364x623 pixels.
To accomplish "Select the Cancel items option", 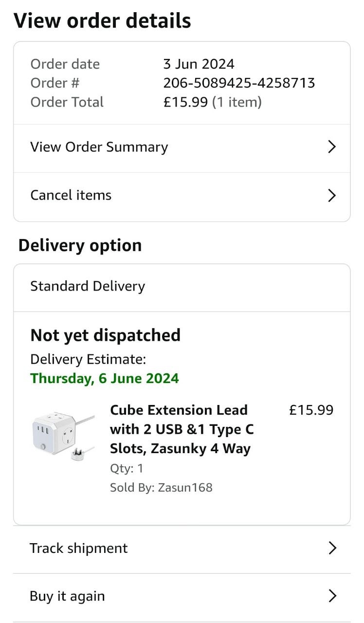I will (71, 195).
